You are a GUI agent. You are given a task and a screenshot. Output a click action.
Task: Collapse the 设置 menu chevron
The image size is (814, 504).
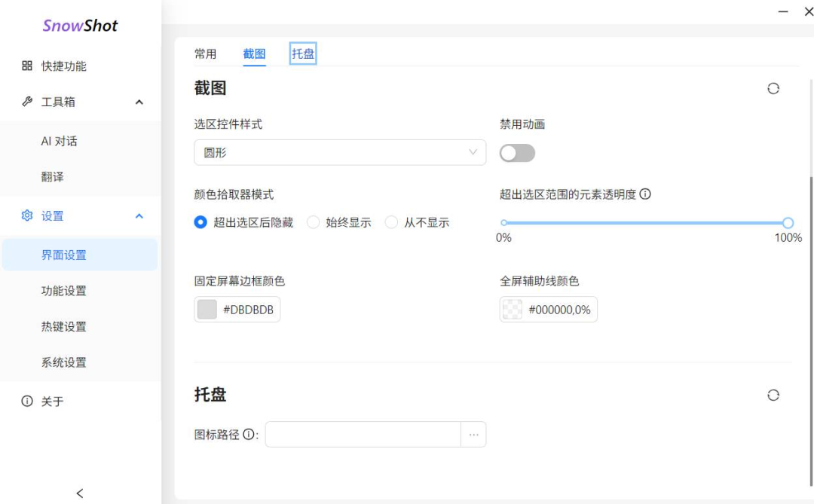(138, 215)
